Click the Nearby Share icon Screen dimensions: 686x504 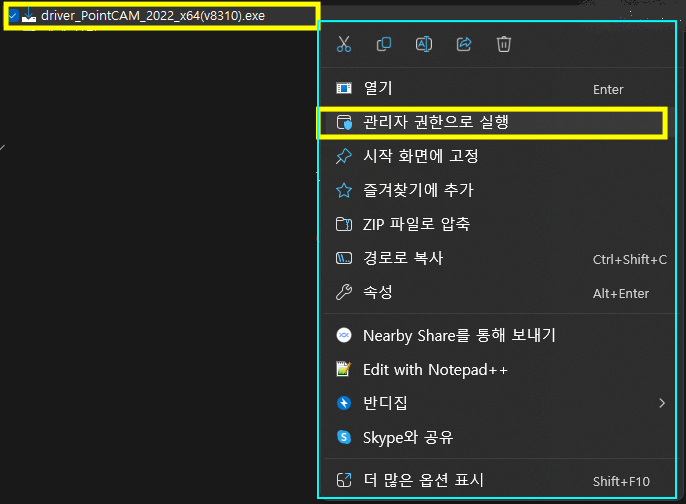(344, 336)
